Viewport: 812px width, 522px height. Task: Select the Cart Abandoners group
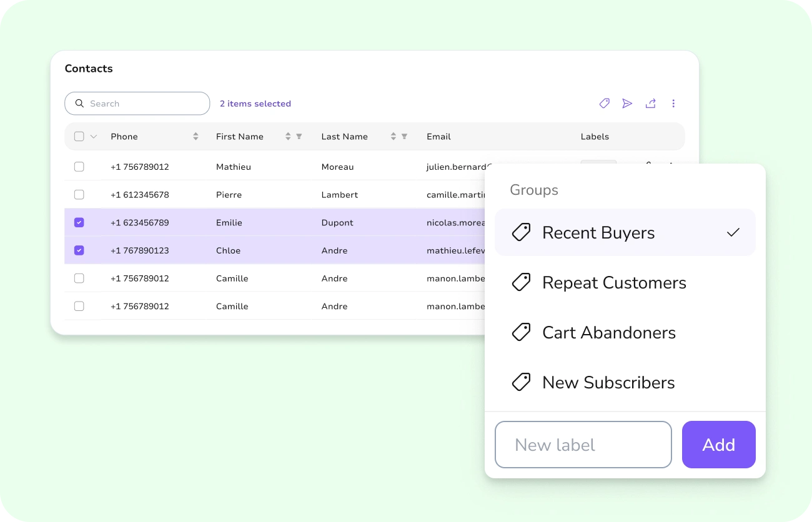tap(609, 332)
